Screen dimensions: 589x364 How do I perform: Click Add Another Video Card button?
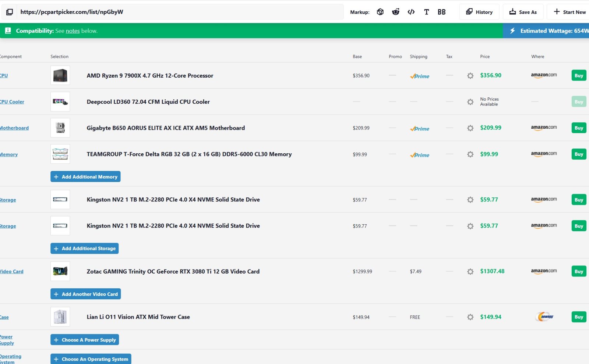point(85,294)
